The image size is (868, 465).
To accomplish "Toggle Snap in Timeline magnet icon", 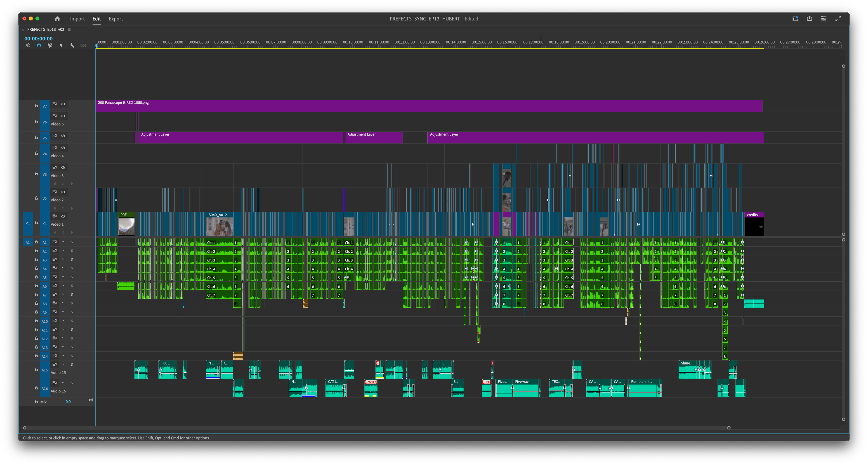I will [39, 45].
